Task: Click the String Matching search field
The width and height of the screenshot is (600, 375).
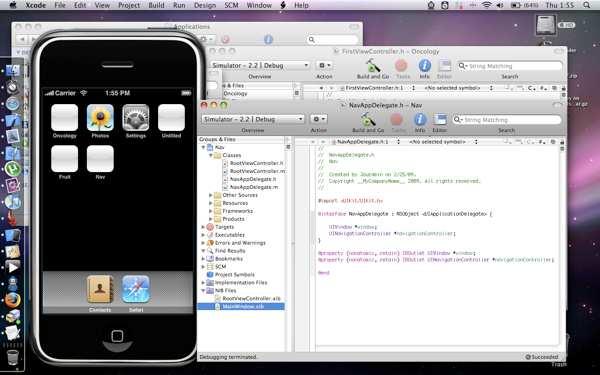Action: [x=507, y=120]
